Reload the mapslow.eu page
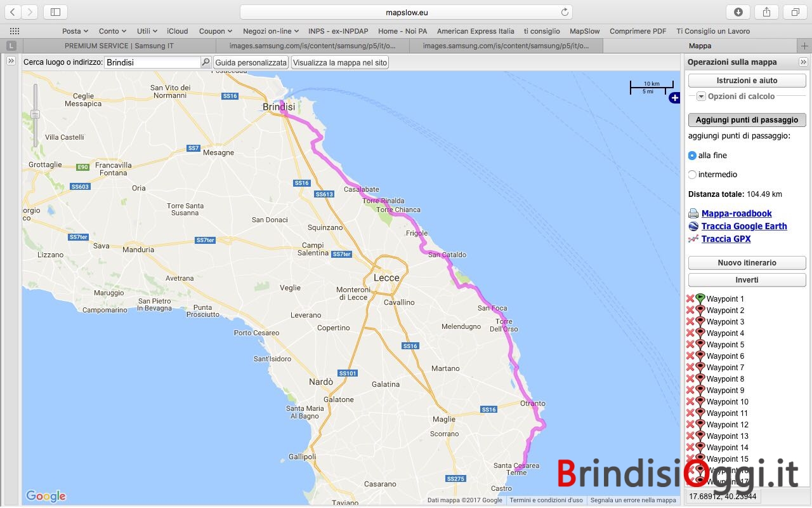 click(x=565, y=12)
